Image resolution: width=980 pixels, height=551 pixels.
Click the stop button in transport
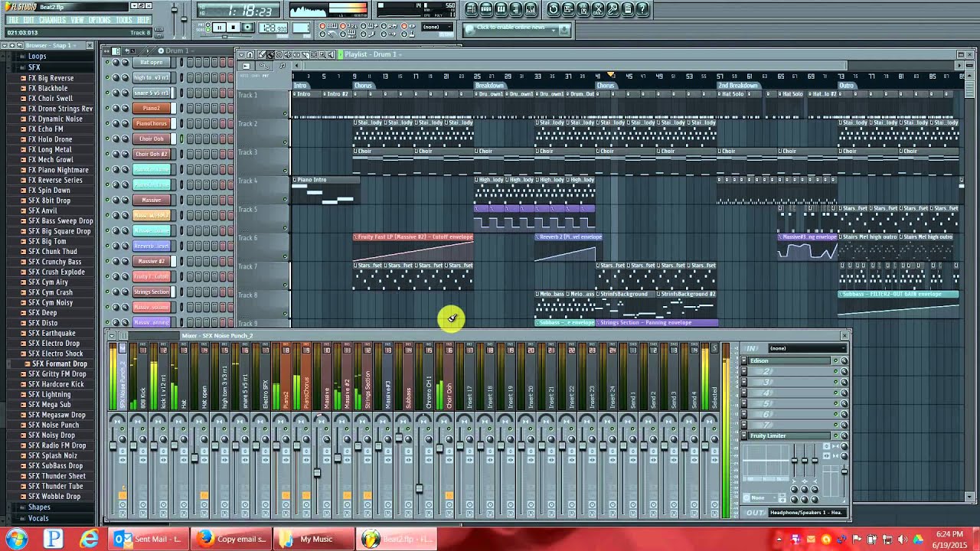[234, 28]
